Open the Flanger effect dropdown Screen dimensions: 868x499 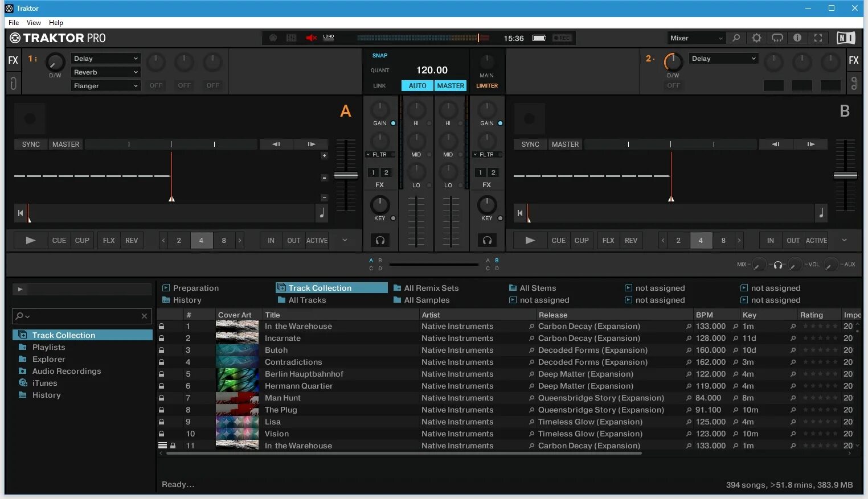click(x=106, y=86)
